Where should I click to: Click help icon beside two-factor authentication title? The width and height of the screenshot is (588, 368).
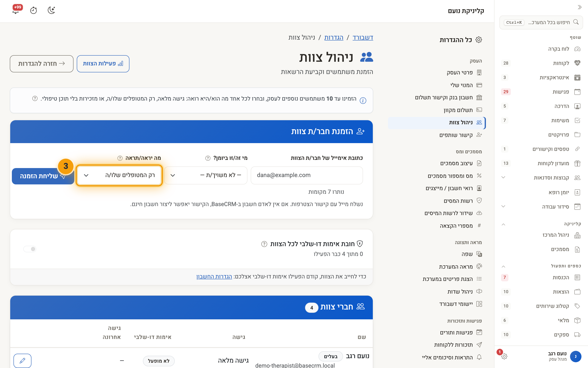(264, 244)
